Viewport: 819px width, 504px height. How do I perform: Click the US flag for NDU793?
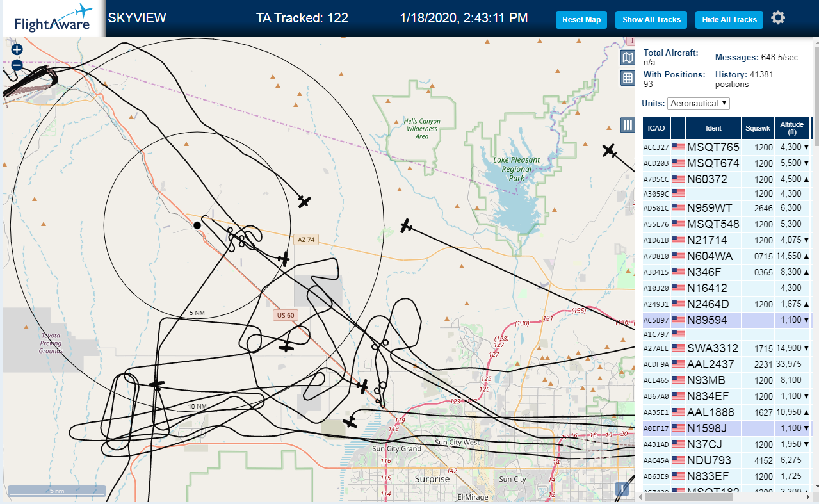point(678,460)
